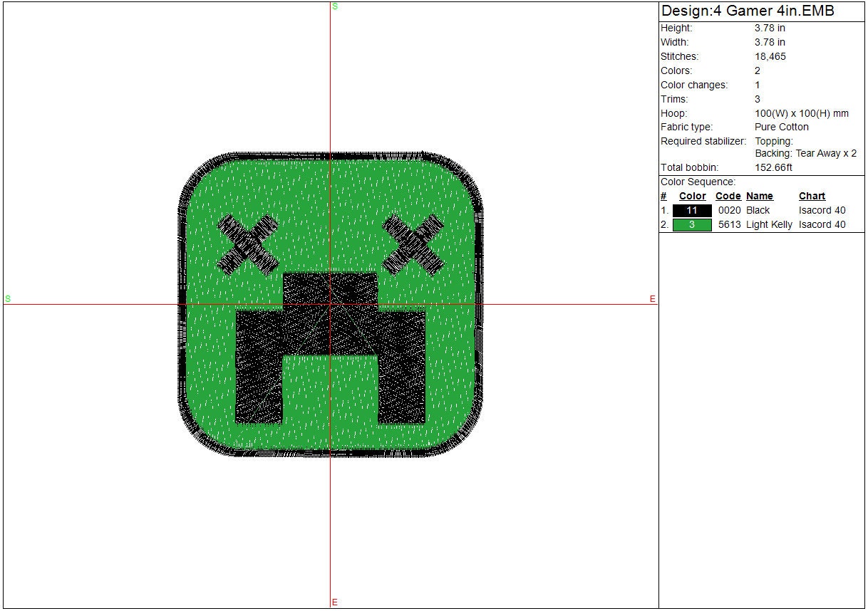The height and width of the screenshot is (611, 868).
Task: Click the left X-shaped eye in design
Action: click(247, 245)
